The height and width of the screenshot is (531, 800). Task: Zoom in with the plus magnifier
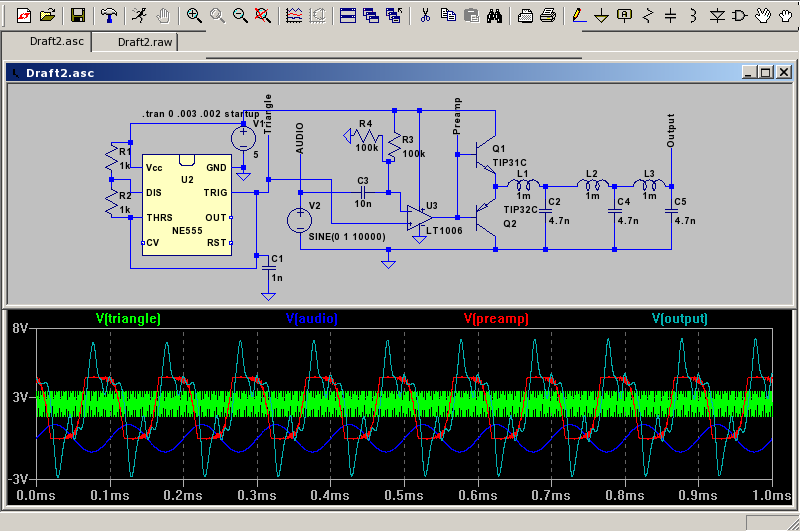(x=193, y=16)
